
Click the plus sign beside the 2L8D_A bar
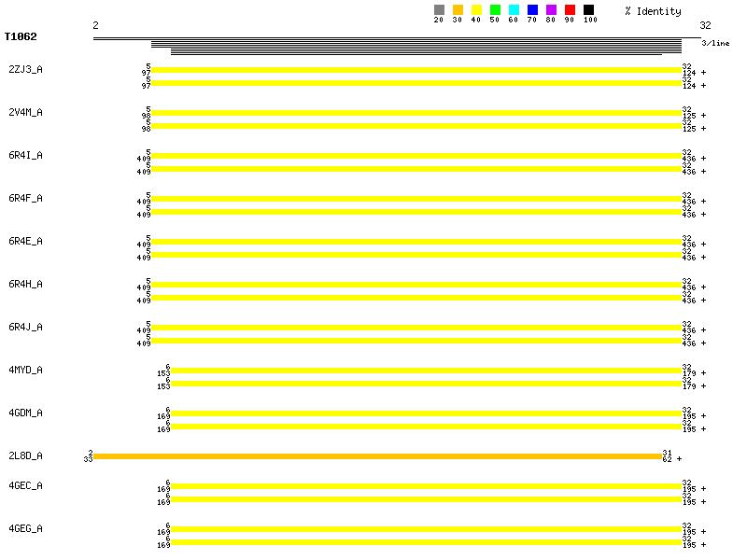pyautogui.click(x=680, y=459)
